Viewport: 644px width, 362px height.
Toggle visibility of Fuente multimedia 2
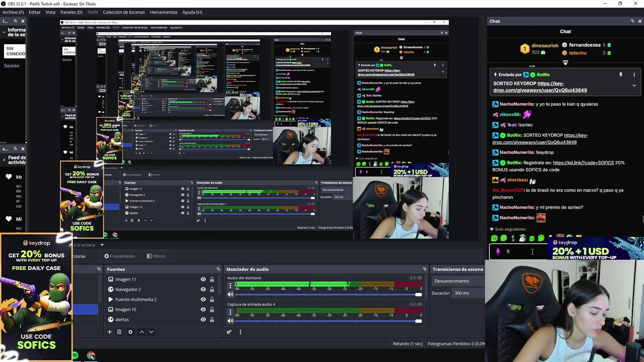[203, 299]
